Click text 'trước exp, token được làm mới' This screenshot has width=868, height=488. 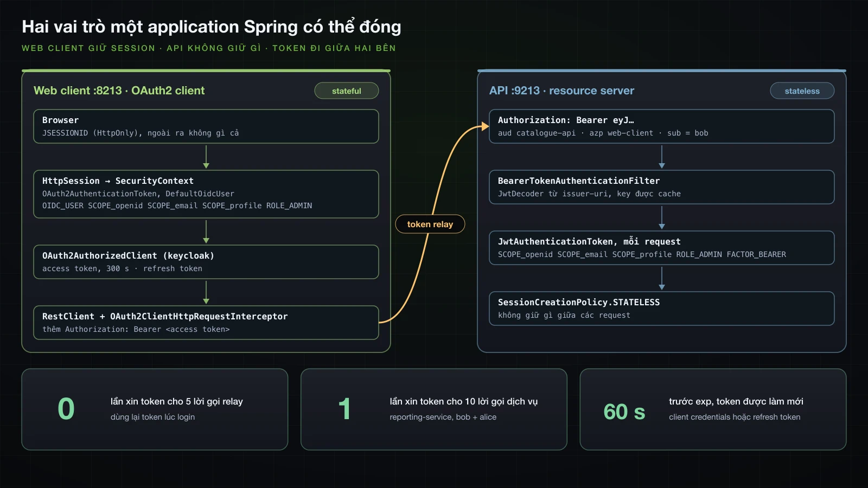point(736,401)
